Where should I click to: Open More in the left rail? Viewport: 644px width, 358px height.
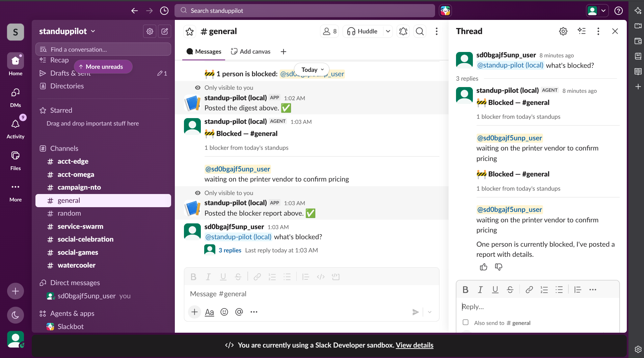pyautogui.click(x=16, y=192)
